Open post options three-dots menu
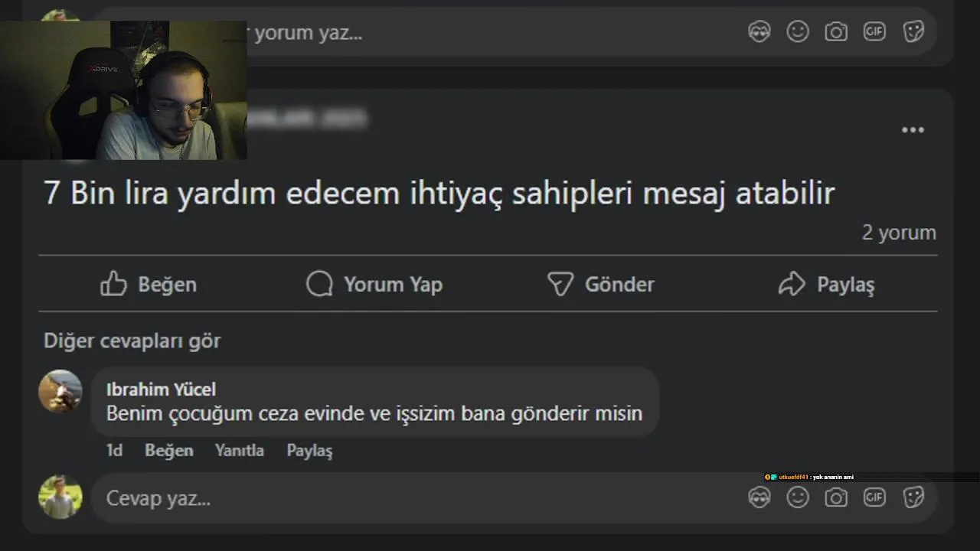Viewport: 980px width, 551px height. pyautogui.click(x=913, y=130)
